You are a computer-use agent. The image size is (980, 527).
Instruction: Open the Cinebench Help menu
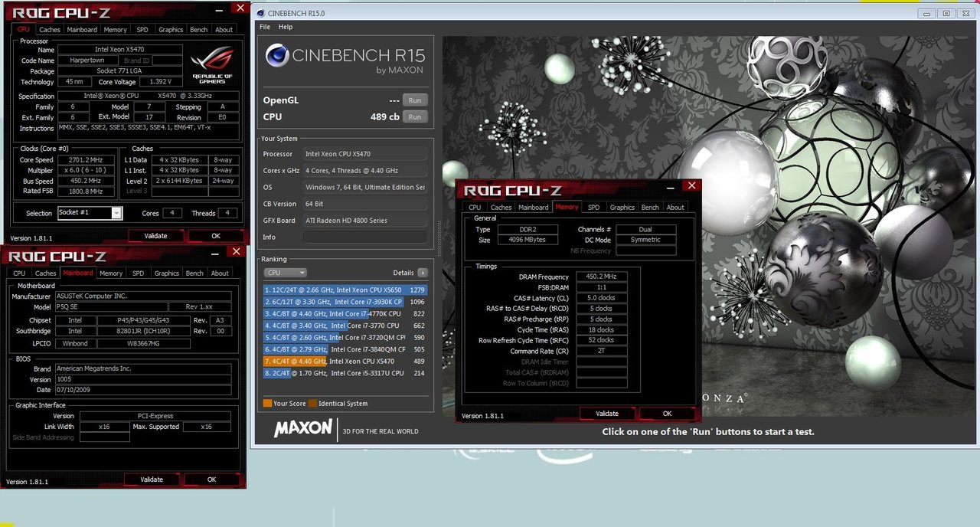pyautogui.click(x=286, y=27)
